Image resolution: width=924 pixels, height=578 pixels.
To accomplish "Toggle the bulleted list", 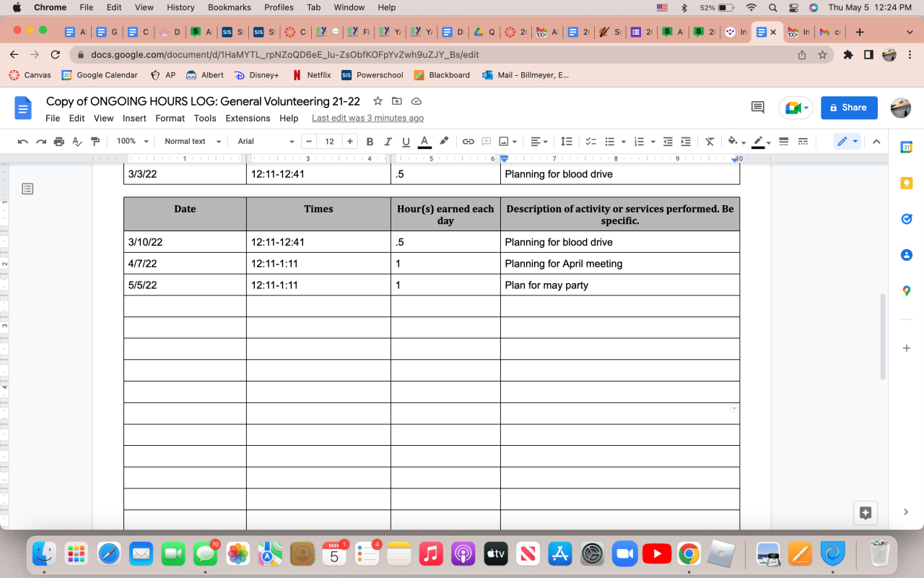I will [x=609, y=142].
